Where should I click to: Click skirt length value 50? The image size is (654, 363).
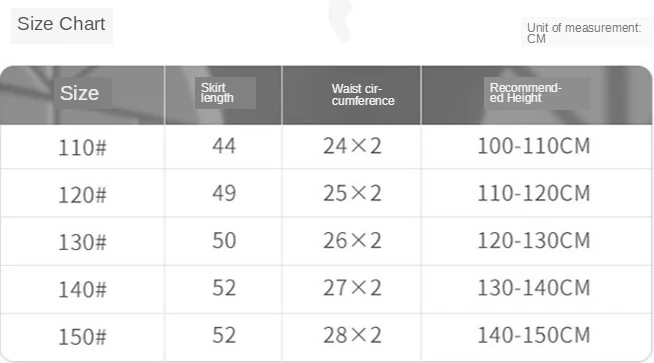coord(224,240)
